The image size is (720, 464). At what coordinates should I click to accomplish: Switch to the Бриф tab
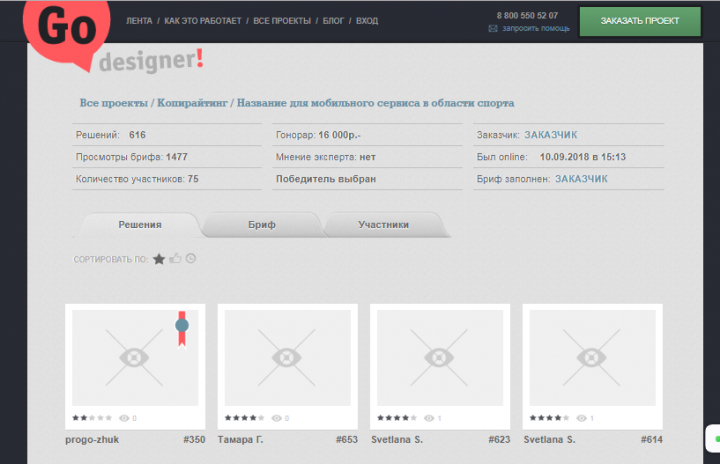tap(262, 225)
